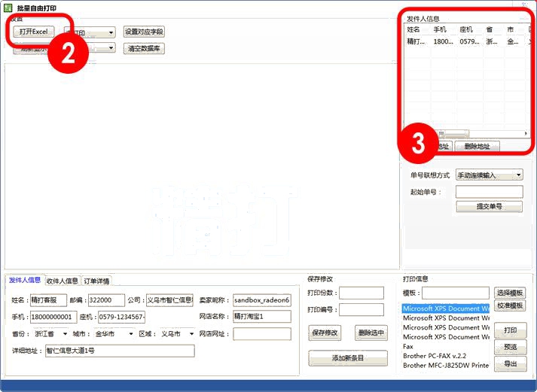Click the 删除地址 button
Image resolution: width=537 pixels, height=392 pixels.
(477, 147)
